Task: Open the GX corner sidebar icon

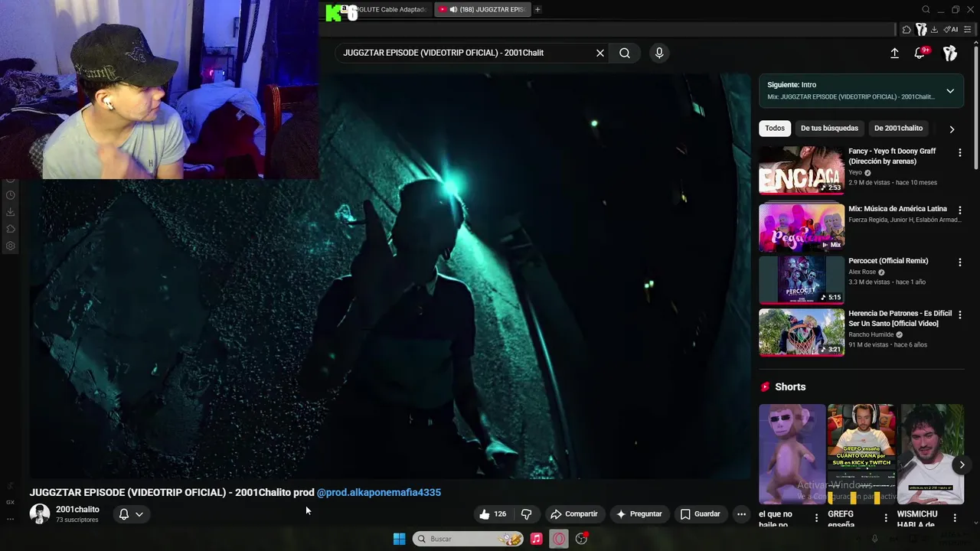Action: (10, 502)
